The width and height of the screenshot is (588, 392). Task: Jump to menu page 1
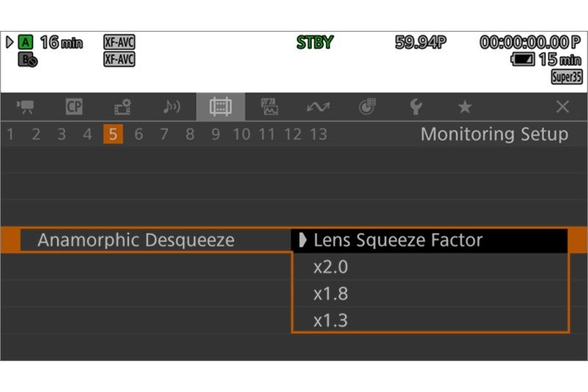tap(10, 134)
